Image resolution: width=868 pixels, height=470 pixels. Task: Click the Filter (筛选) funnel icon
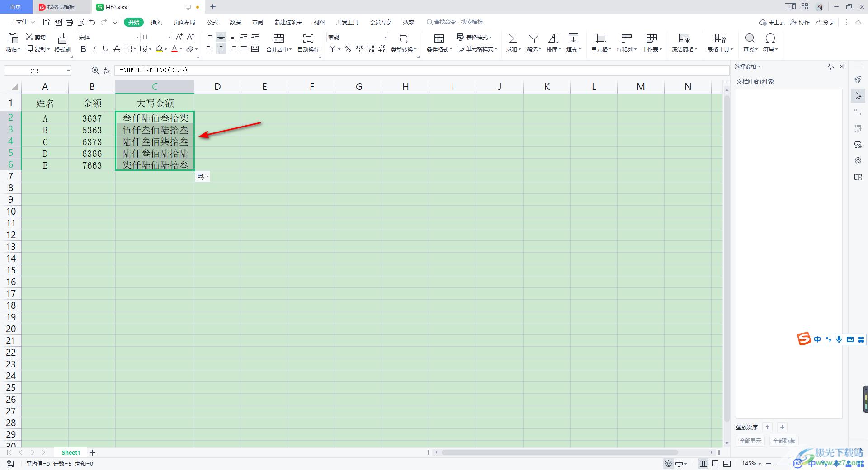coord(533,38)
